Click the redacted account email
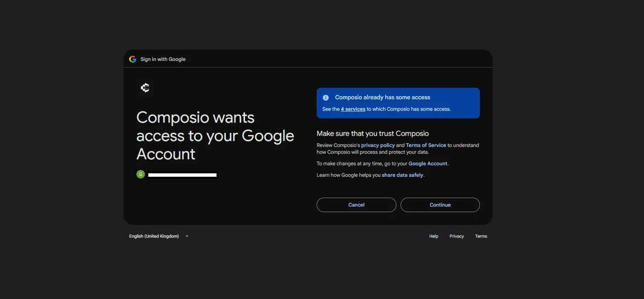644x299 pixels. (x=182, y=175)
